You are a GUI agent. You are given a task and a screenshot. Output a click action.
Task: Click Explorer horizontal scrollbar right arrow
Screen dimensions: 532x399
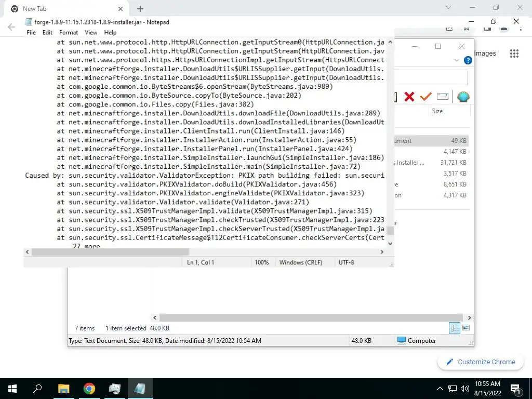[469, 317]
